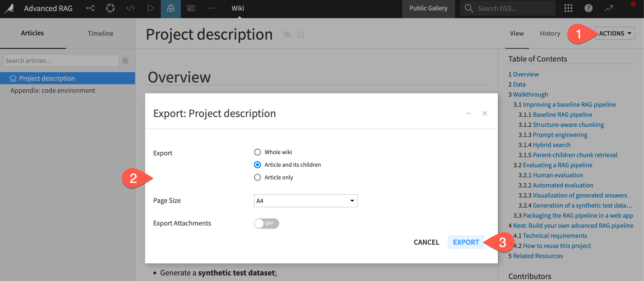Click the Search articles input field
This screenshot has width=644, height=281.
click(60, 60)
